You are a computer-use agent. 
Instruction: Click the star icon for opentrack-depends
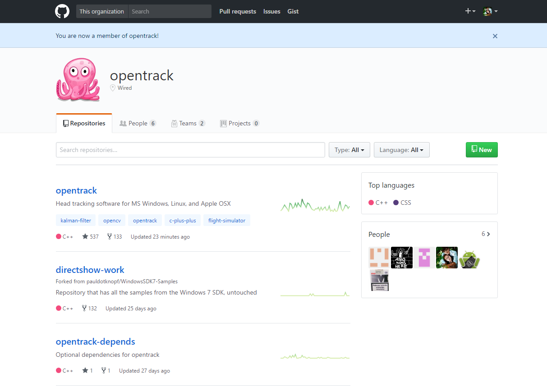coord(85,371)
